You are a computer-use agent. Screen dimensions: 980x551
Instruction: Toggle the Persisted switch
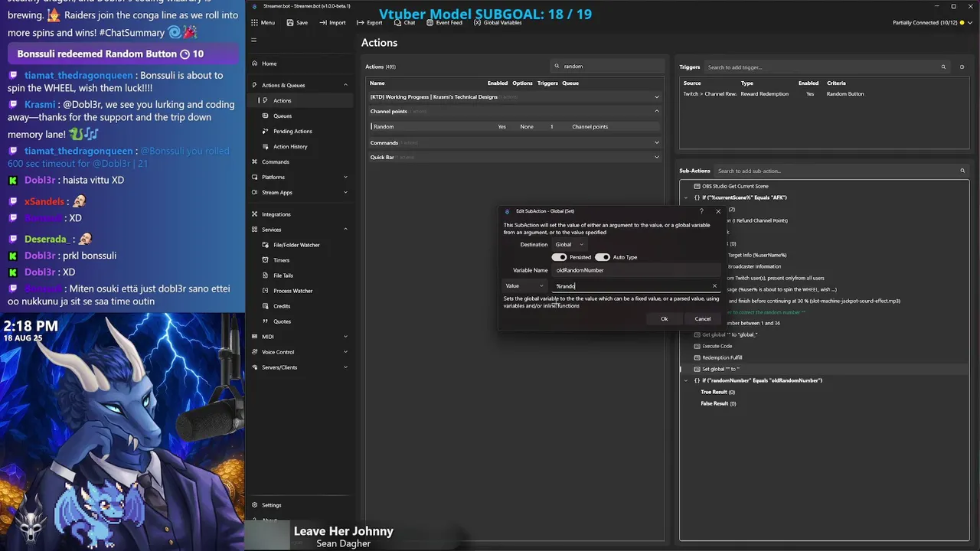(x=559, y=257)
